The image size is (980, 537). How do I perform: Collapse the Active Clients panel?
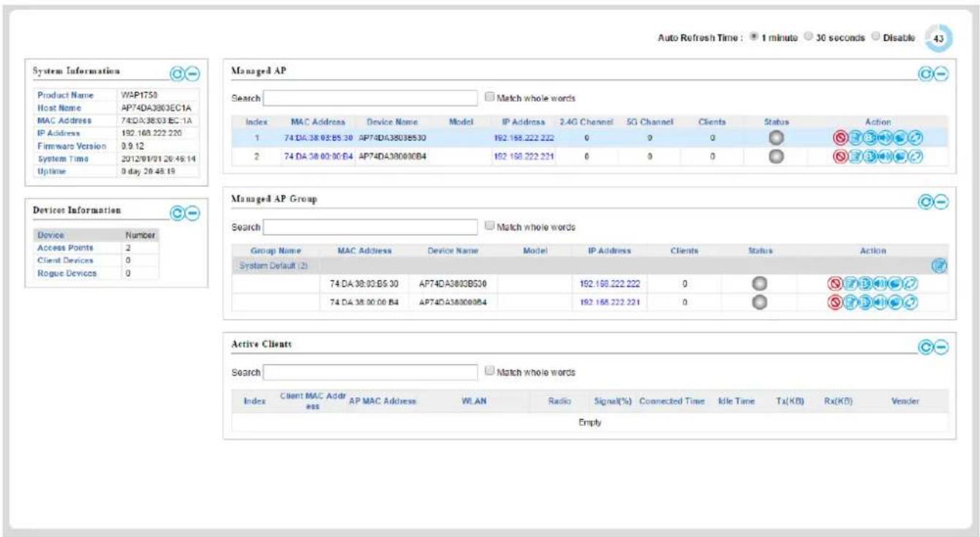pyautogui.click(x=942, y=347)
